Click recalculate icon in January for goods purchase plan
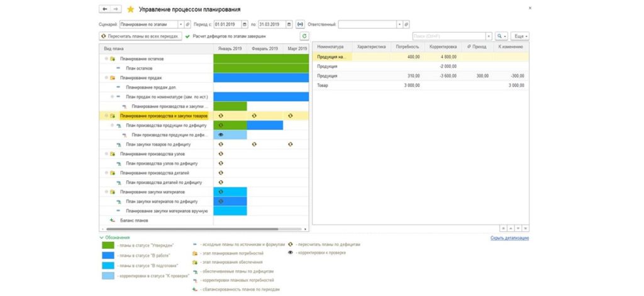Viewport: 644px width, 296px height. pos(221,145)
